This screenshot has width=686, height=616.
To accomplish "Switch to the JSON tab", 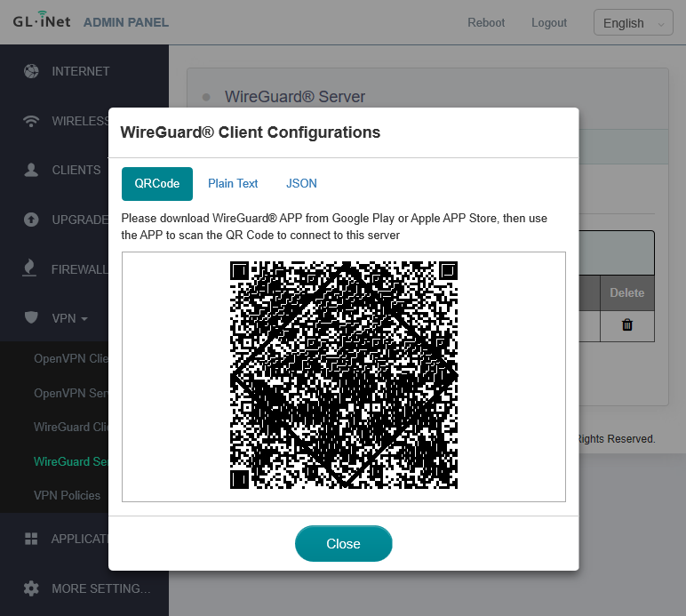I will click(301, 184).
